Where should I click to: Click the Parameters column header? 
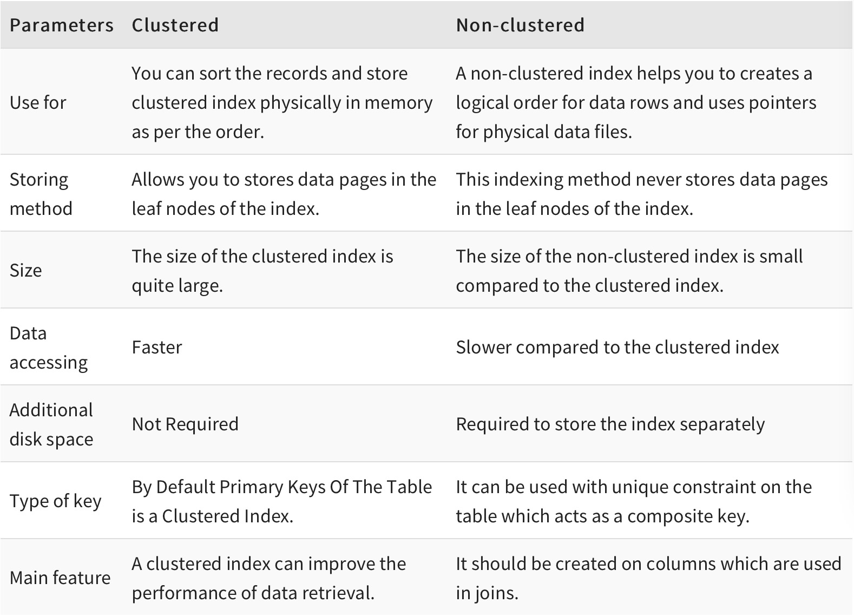62,25
